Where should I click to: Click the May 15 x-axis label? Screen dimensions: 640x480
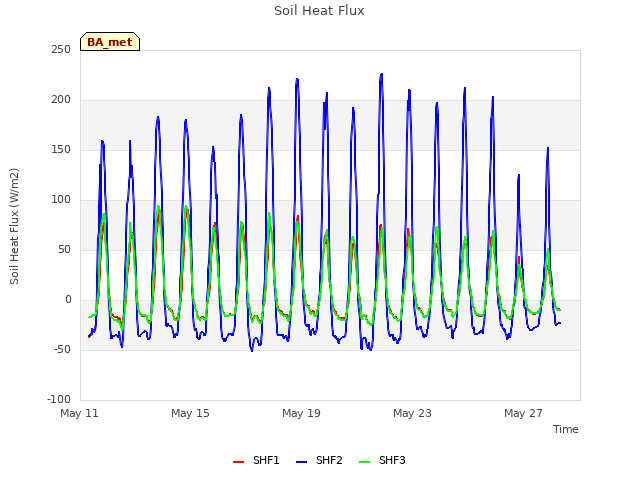click(190, 413)
